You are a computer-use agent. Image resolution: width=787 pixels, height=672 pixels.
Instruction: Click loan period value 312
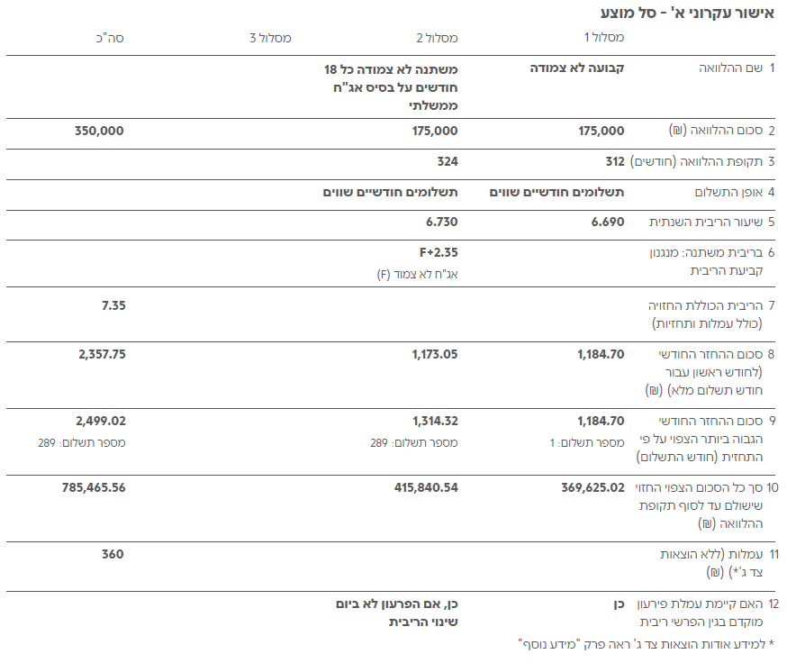pos(615,162)
